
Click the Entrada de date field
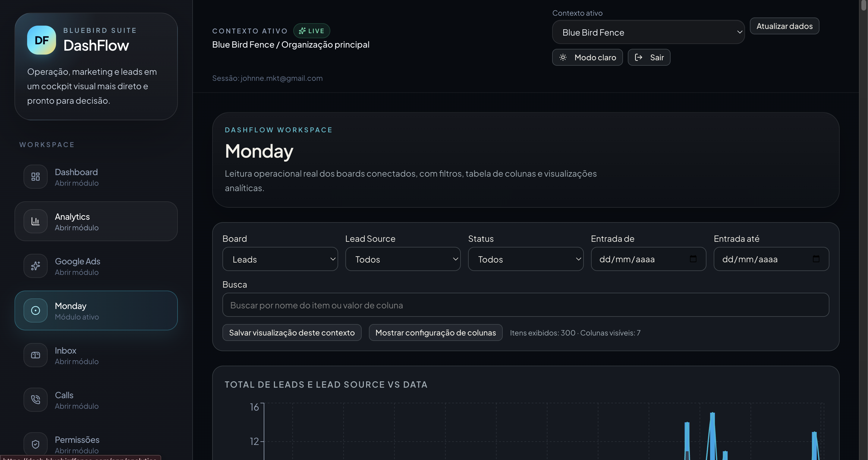[648, 259]
